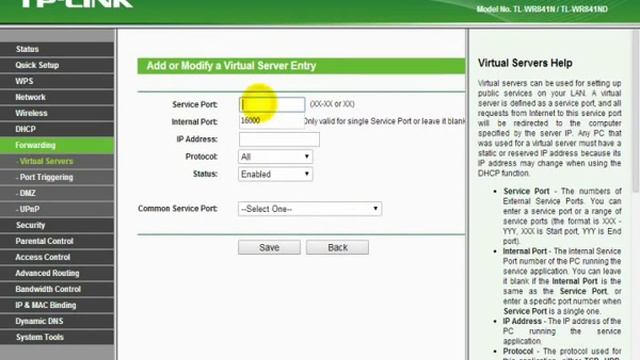Click the 'Internal Port:' form label
The width and height of the screenshot is (640, 360).
click(x=194, y=122)
